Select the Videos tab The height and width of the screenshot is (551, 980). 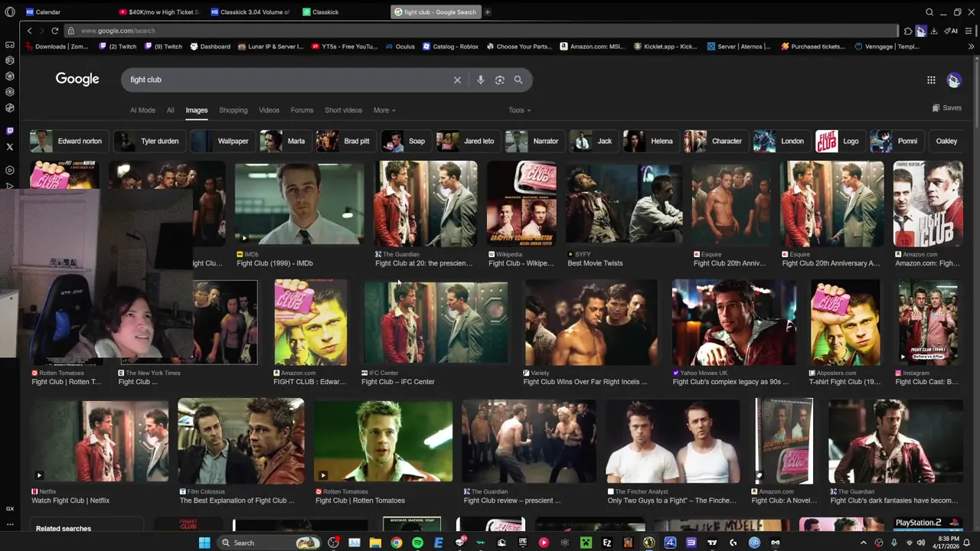coord(269,110)
